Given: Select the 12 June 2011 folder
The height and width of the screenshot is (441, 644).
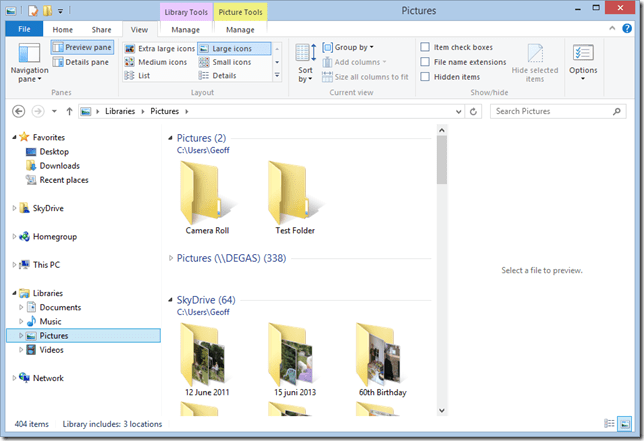Looking at the screenshot, I should (x=207, y=360).
